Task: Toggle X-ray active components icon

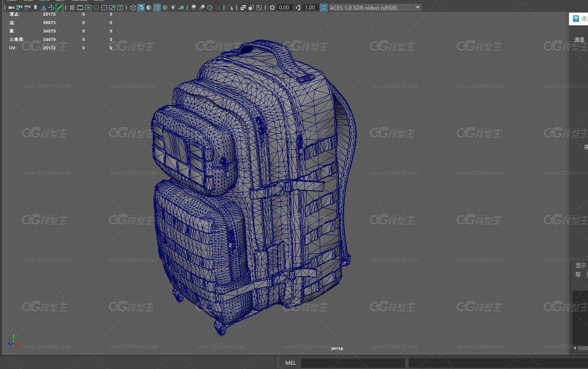Action: [251, 8]
